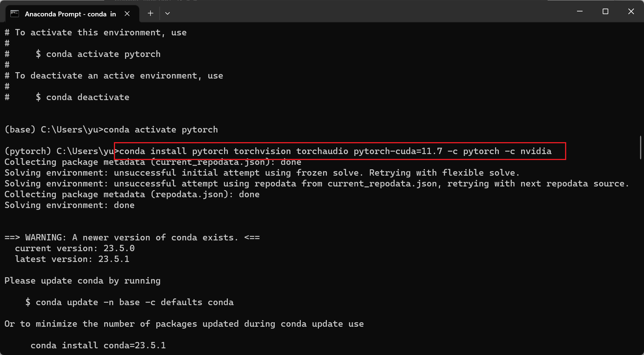The height and width of the screenshot is (355, 644).
Task: Click the command prompt icon on the tab
Action: (x=14, y=13)
